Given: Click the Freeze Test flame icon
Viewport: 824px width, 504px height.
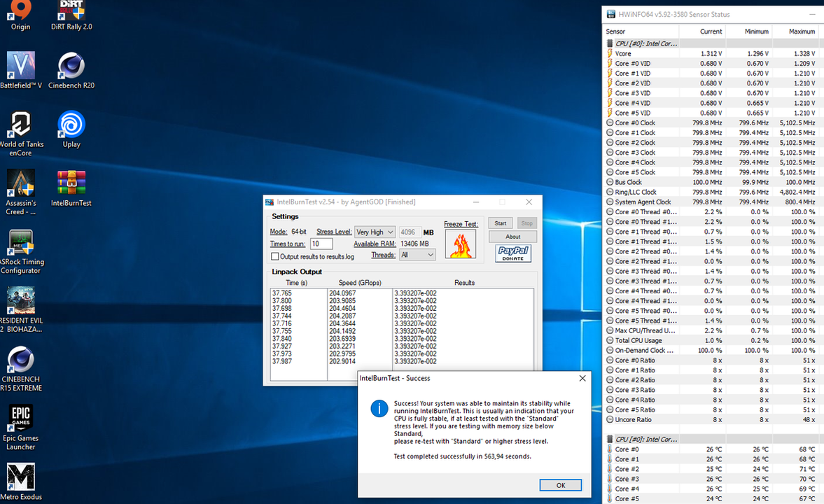Looking at the screenshot, I should pos(461,244).
